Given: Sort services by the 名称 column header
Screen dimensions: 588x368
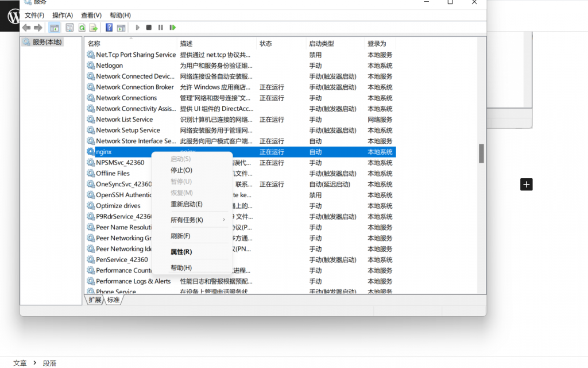Looking at the screenshot, I should click(x=94, y=44).
